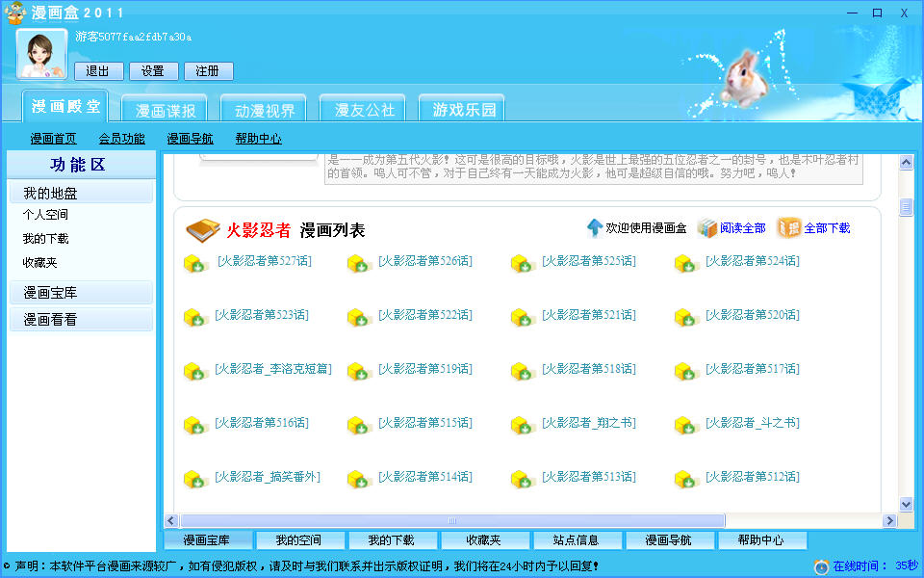Click download icon beside 火影忍者第520话
This screenshot has height=578, width=924.
687,317
